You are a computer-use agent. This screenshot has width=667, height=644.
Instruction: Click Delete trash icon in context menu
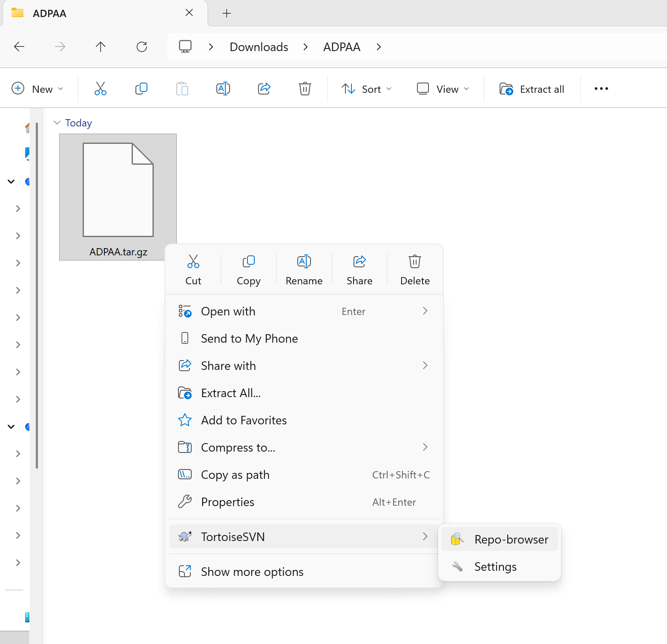point(414,262)
